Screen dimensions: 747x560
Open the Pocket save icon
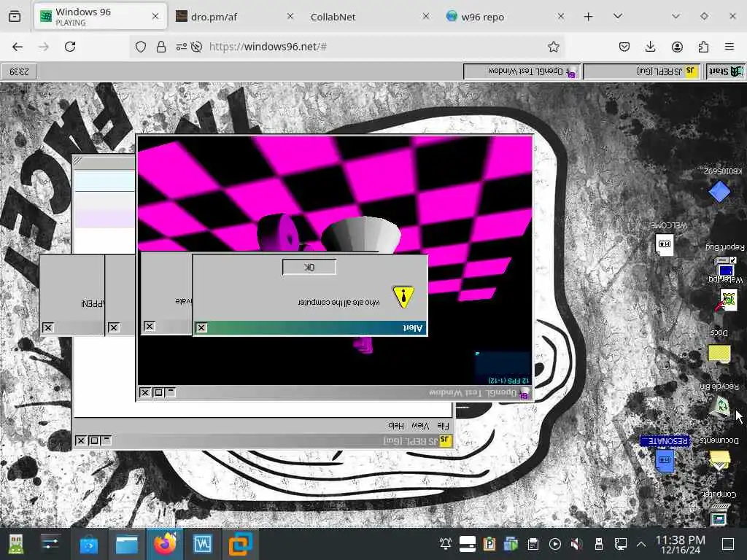tap(624, 47)
